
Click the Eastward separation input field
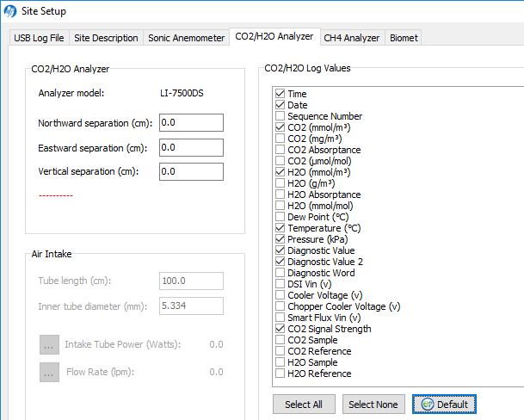point(191,147)
